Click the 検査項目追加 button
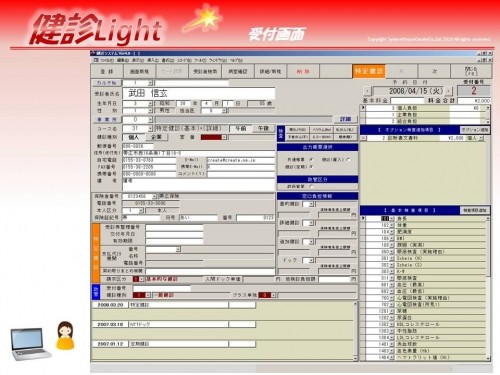 pos(475,210)
